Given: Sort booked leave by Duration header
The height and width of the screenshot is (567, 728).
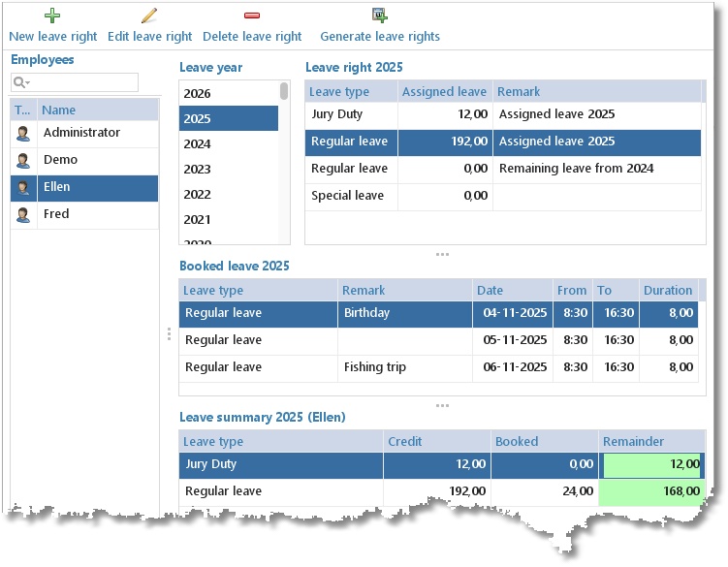Looking at the screenshot, I should (x=668, y=290).
